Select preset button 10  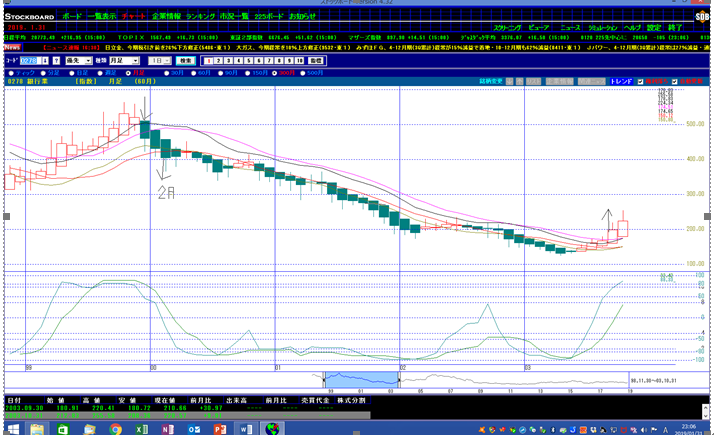tap(299, 61)
